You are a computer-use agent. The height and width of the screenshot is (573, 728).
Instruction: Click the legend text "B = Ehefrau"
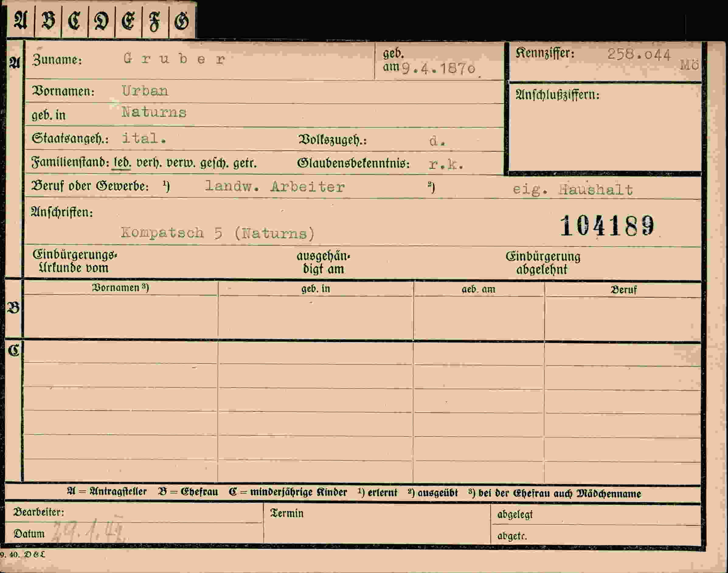(188, 492)
